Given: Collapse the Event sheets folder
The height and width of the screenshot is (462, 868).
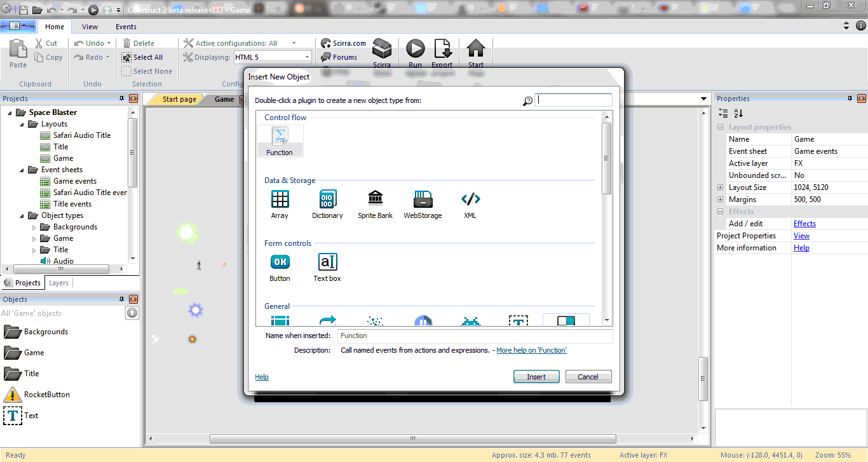Looking at the screenshot, I should 22,170.
